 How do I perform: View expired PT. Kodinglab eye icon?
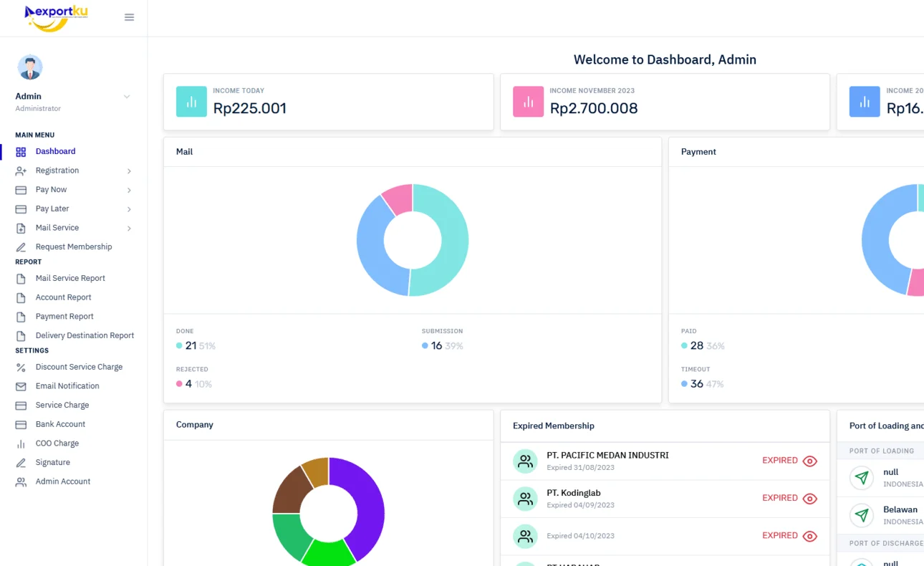tap(810, 499)
